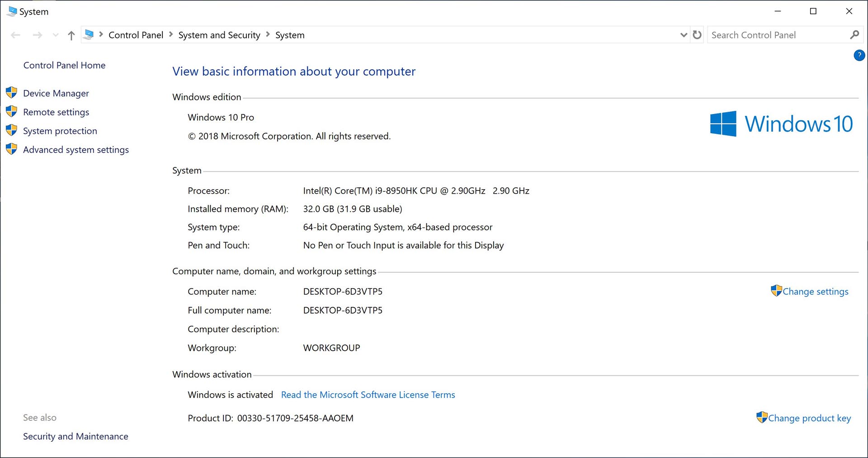Maximize the System window
The width and height of the screenshot is (868, 458).
tap(813, 11)
